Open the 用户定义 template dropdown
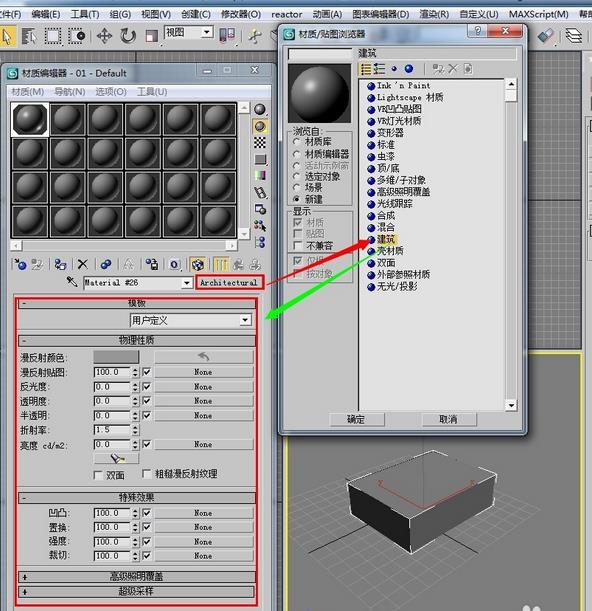The image size is (592, 611). point(191,320)
